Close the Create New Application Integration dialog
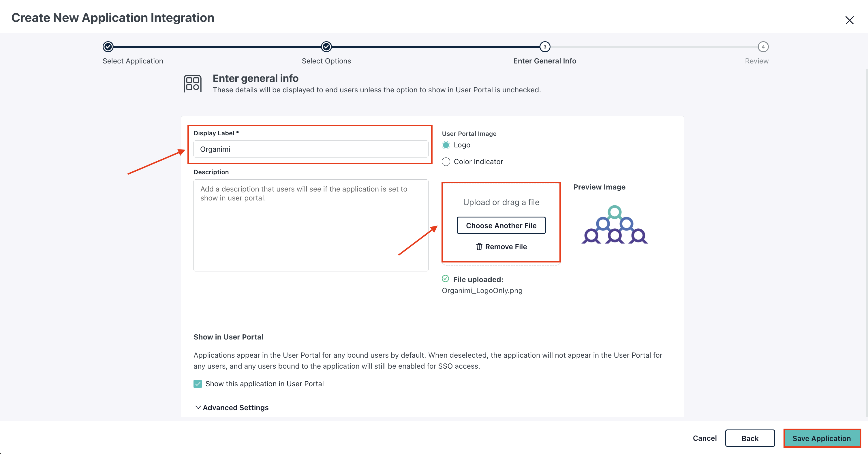Image resolution: width=868 pixels, height=454 pixels. (849, 20)
